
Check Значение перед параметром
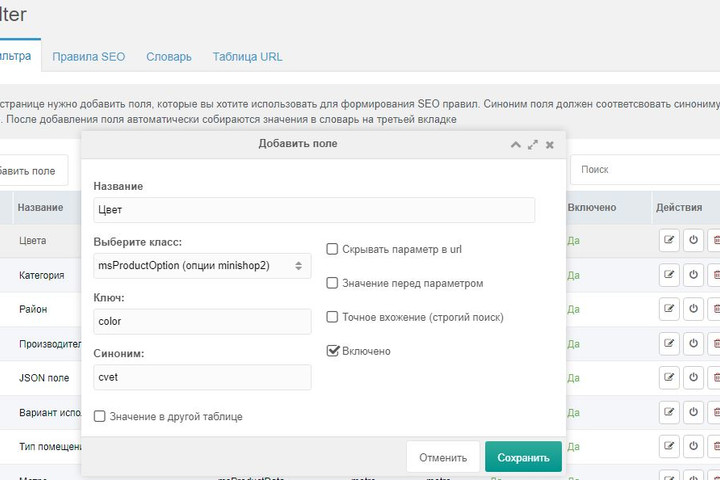tap(332, 283)
